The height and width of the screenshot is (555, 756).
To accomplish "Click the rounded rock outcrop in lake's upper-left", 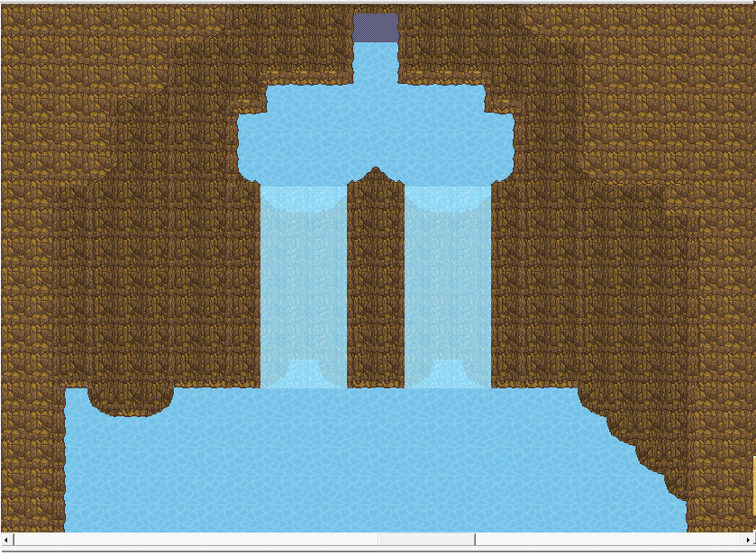I will pos(131,400).
